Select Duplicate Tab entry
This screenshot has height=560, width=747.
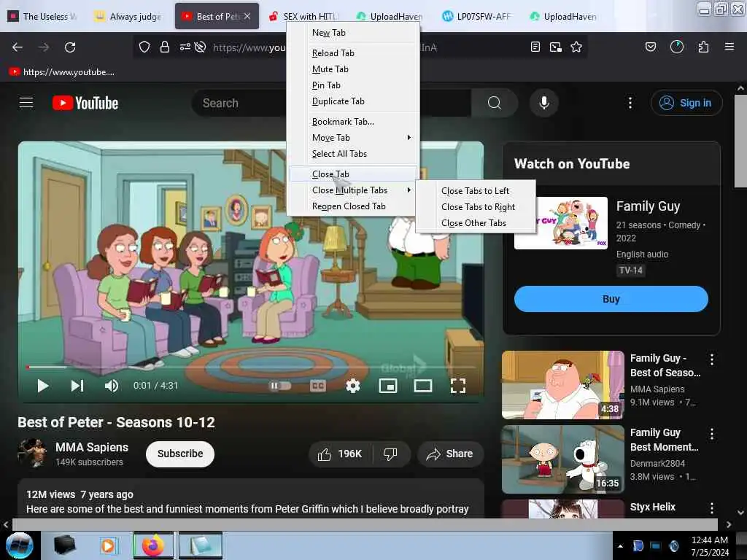point(353,101)
